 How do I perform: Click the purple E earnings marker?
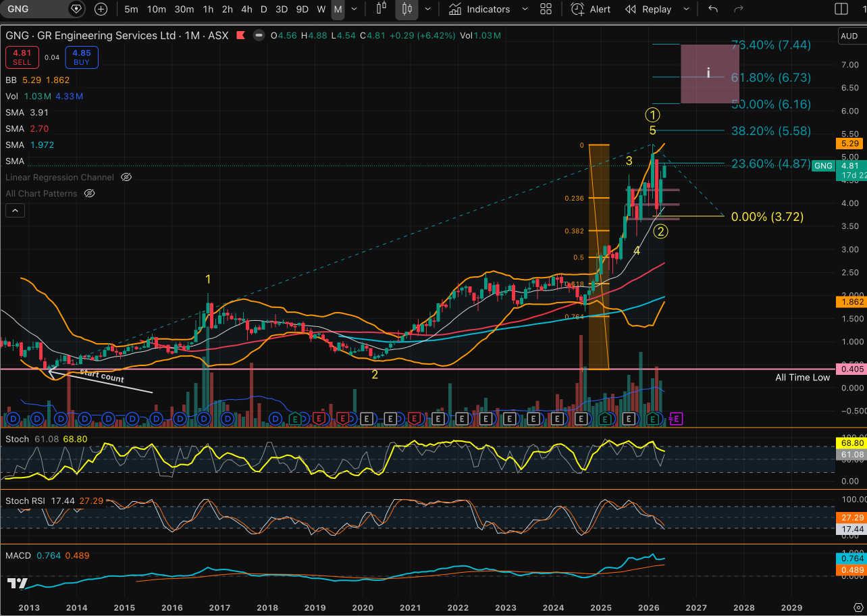[677, 419]
